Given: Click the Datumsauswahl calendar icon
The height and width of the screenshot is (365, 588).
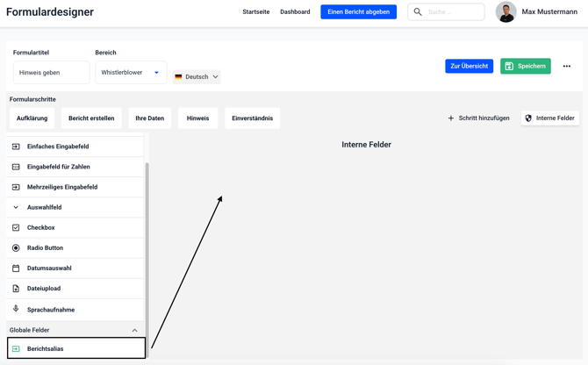Looking at the screenshot, I should 16,268.
